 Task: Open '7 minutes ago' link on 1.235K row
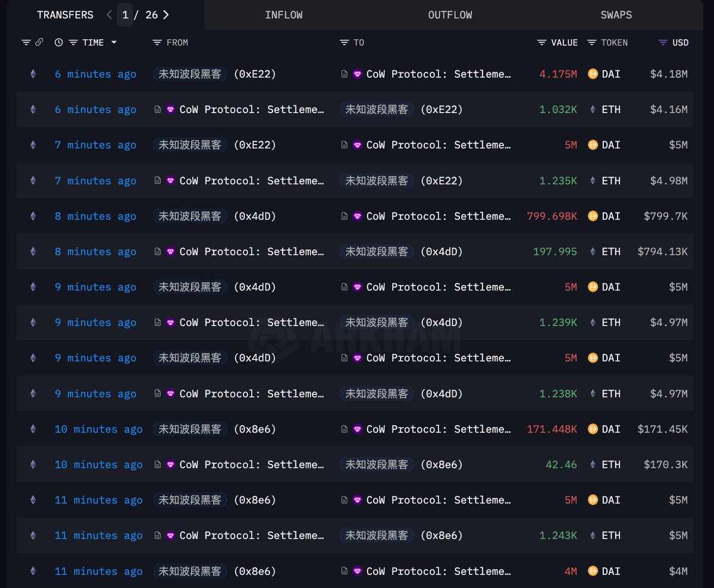[x=95, y=180]
